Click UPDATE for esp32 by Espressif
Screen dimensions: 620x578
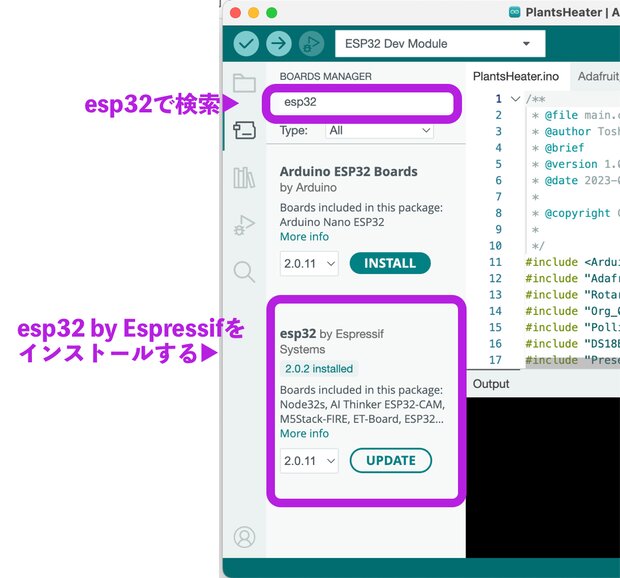pos(391,461)
